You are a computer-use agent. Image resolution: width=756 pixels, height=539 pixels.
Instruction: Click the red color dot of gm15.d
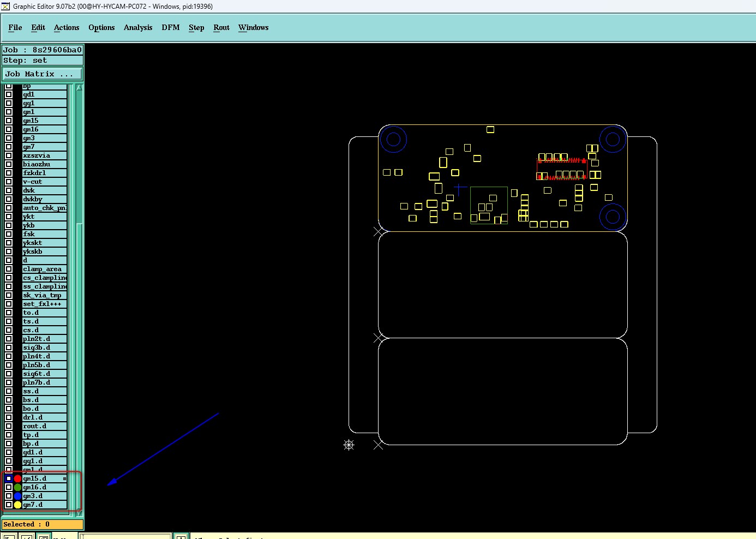pos(17,478)
